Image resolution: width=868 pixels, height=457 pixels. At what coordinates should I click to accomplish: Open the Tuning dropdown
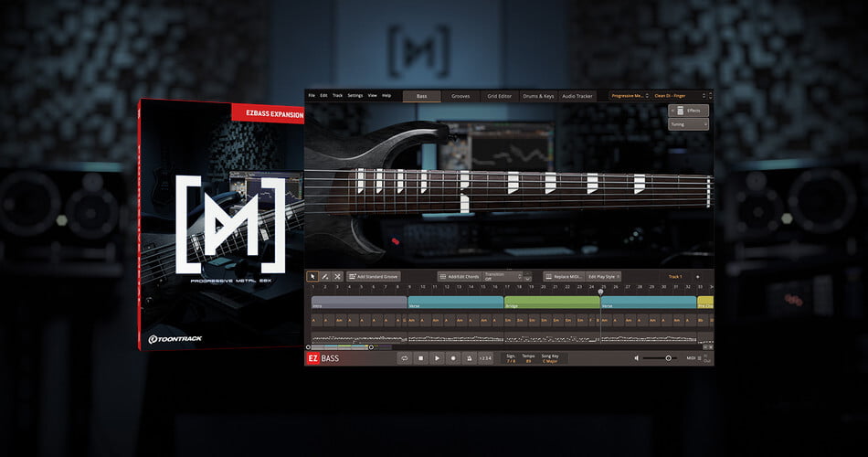689,124
